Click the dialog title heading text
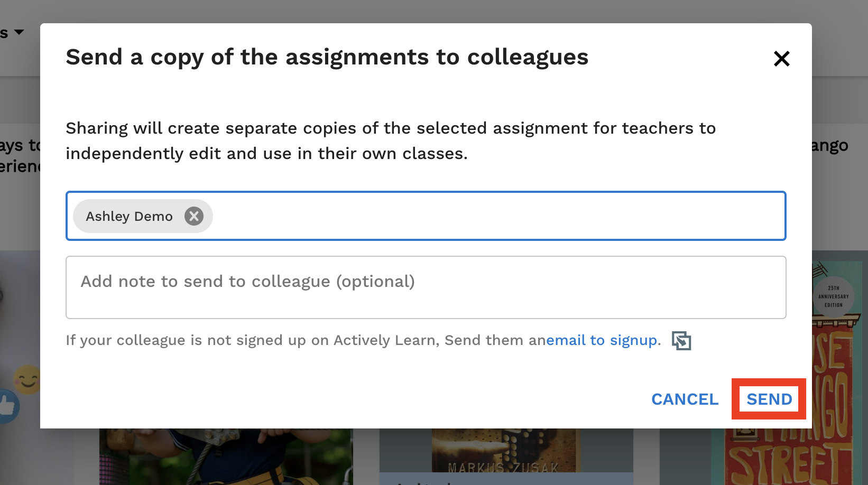 pos(327,57)
